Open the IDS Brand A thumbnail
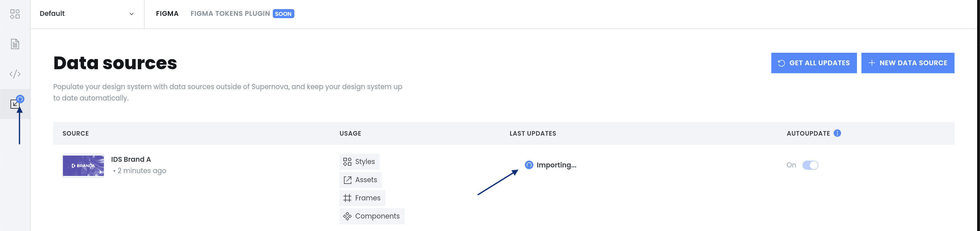Image resolution: width=980 pixels, height=231 pixels. tap(83, 165)
